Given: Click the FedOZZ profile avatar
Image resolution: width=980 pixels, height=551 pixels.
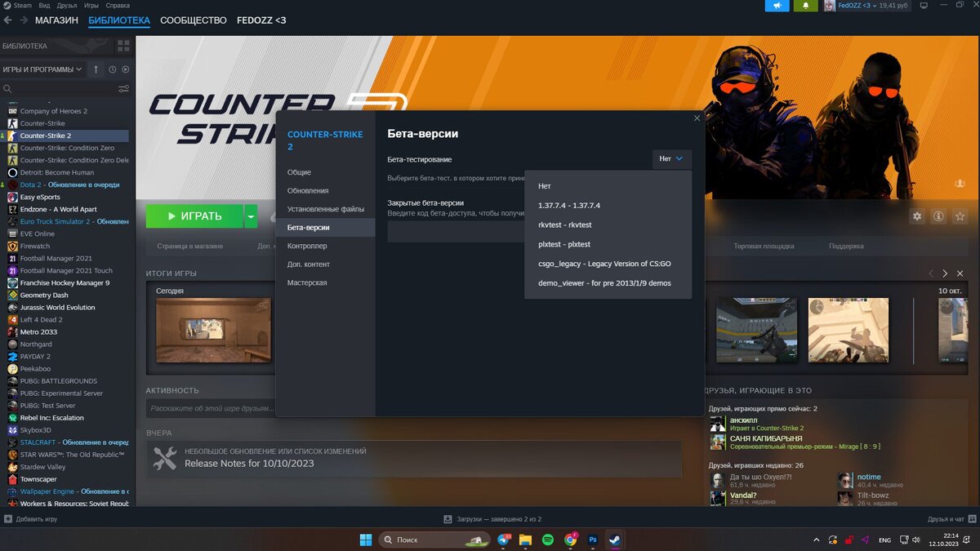Looking at the screenshot, I should click(829, 6).
